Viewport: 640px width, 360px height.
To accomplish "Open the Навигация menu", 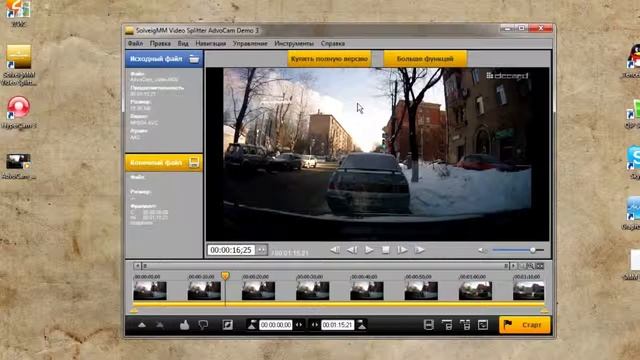I will tap(211, 43).
